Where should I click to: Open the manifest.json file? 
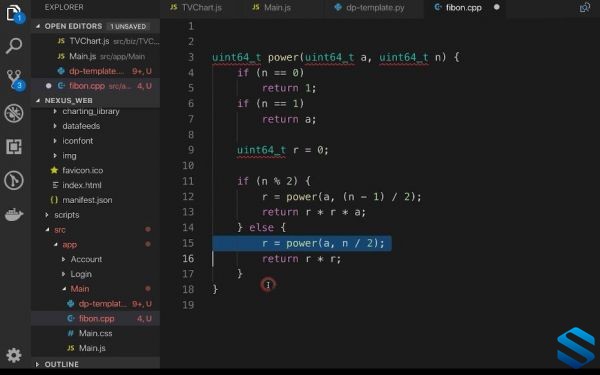pyautogui.click(x=87, y=200)
